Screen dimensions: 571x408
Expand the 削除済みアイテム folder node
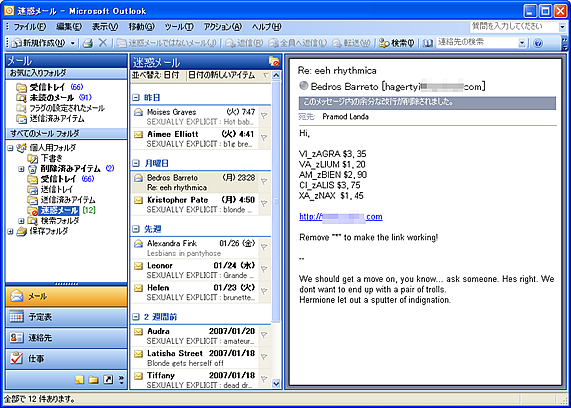[21, 169]
